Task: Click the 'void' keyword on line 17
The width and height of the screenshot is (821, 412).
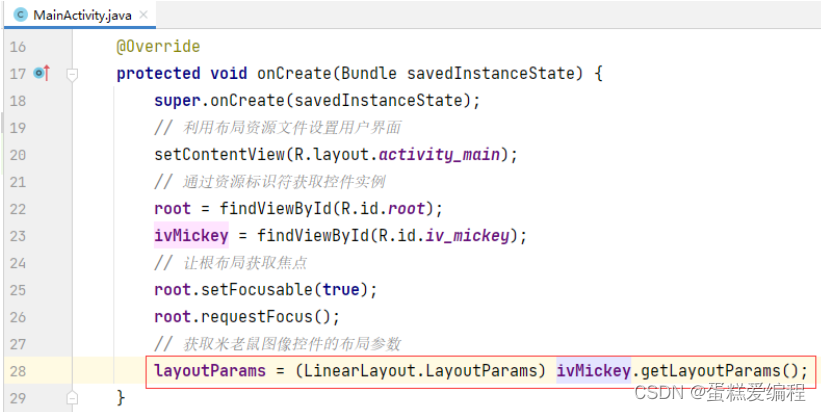Action: pyautogui.click(x=229, y=74)
